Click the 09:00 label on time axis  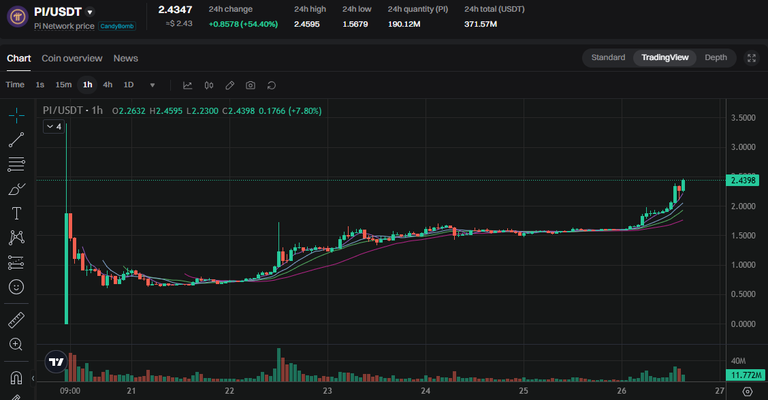point(70,391)
